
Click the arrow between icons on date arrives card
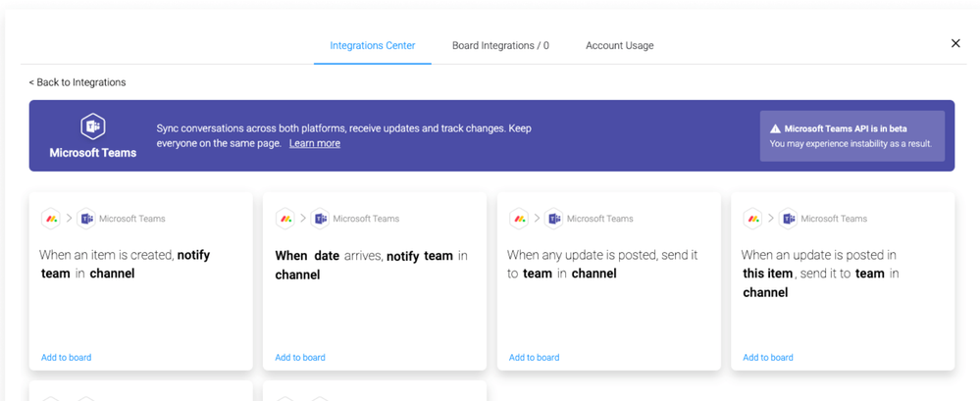click(302, 219)
